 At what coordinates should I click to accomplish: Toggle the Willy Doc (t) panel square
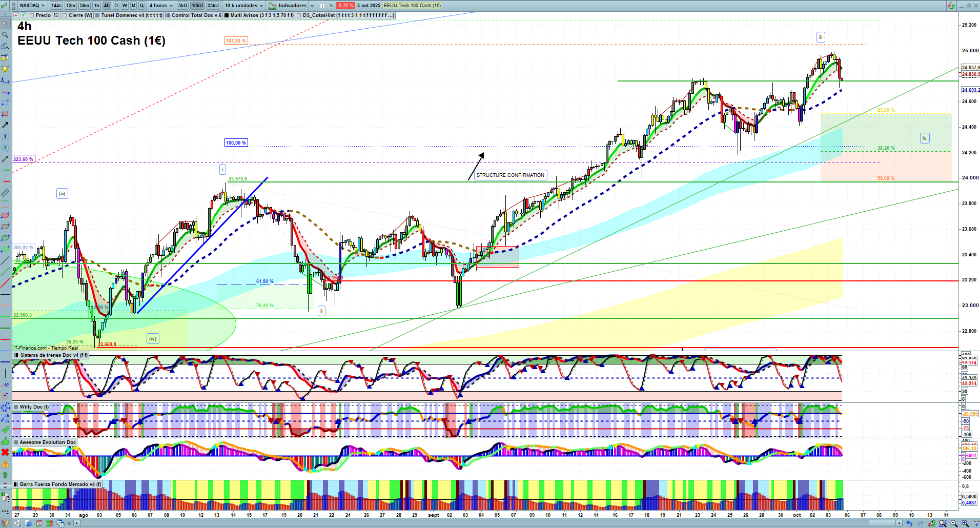click(16, 407)
